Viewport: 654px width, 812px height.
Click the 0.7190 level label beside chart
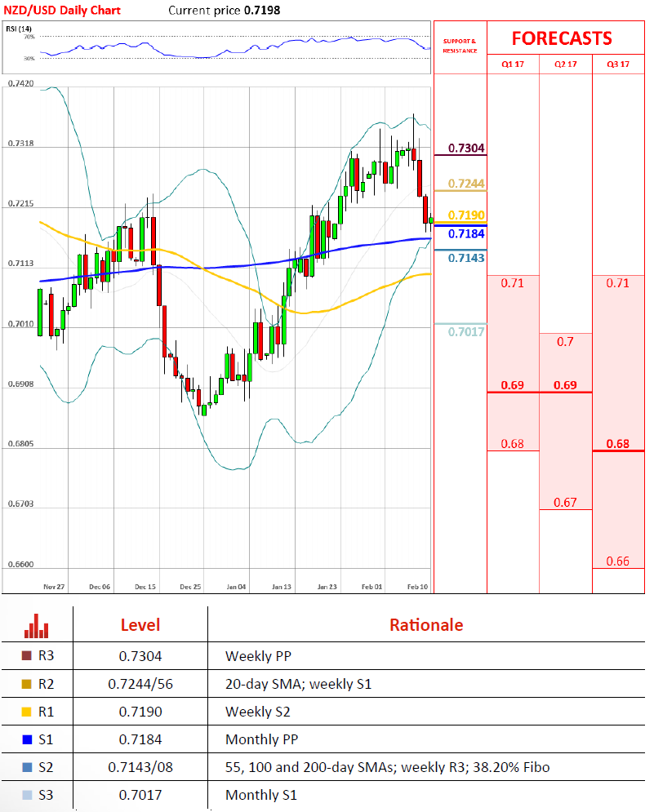466,215
